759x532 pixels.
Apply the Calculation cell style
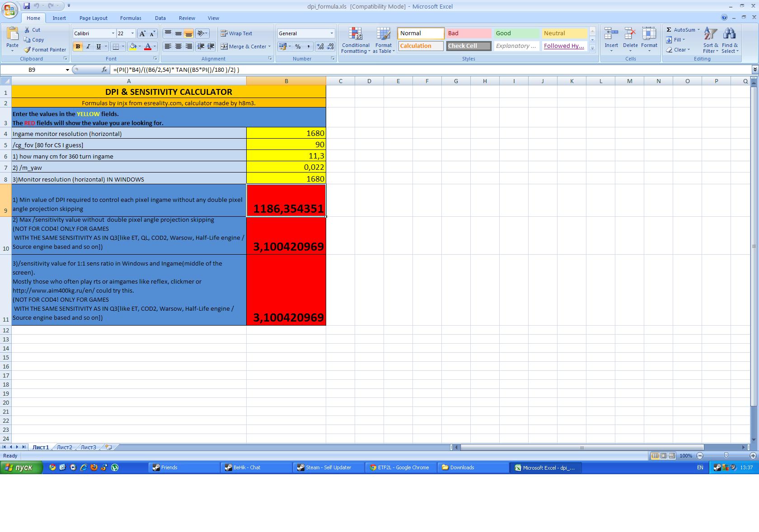pyautogui.click(x=421, y=46)
